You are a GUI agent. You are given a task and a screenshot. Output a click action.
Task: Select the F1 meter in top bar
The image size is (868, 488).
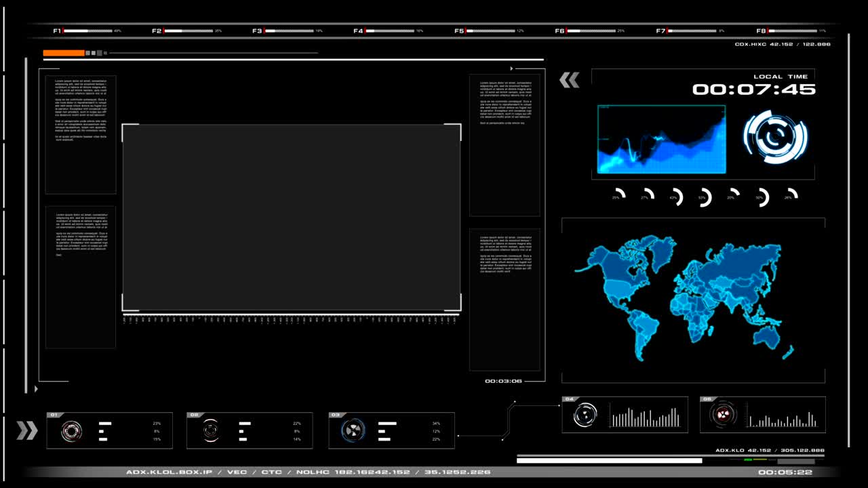pos(87,31)
